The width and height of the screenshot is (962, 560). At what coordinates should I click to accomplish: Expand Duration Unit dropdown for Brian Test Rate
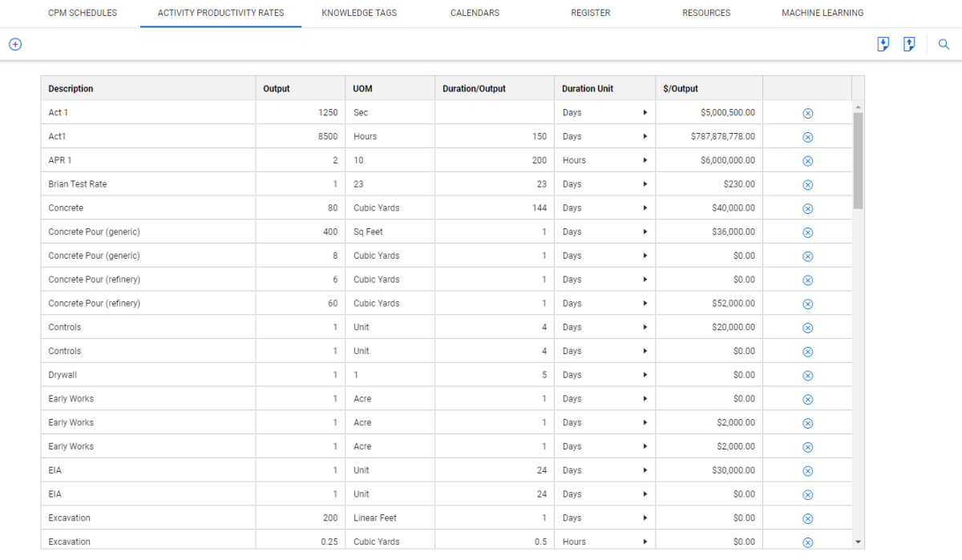(645, 184)
